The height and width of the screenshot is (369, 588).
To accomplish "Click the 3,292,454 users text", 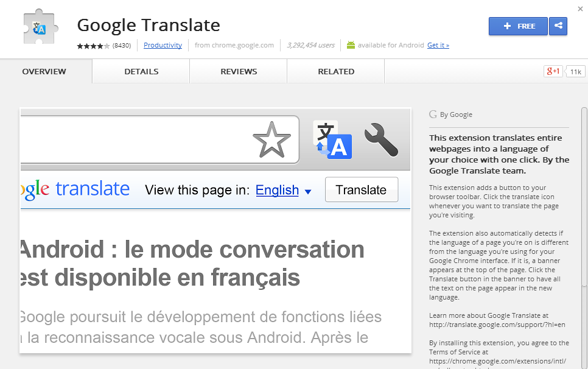I will click(310, 45).
